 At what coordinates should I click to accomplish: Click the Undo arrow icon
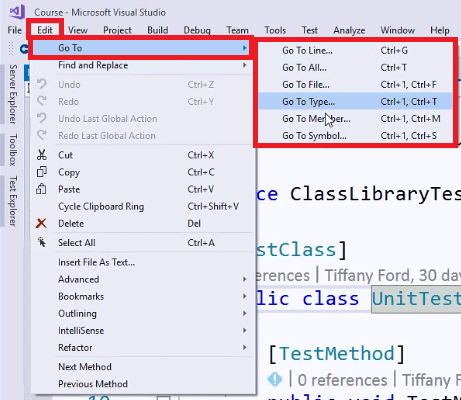point(42,84)
